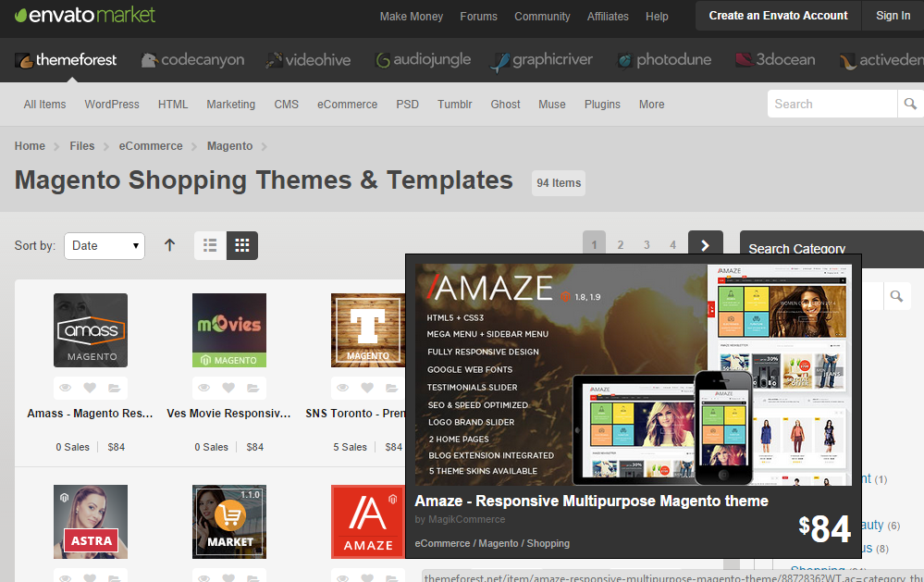Open the SNS Toronto theme thumbnail
This screenshot has width=924, height=582.
pyautogui.click(x=368, y=330)
